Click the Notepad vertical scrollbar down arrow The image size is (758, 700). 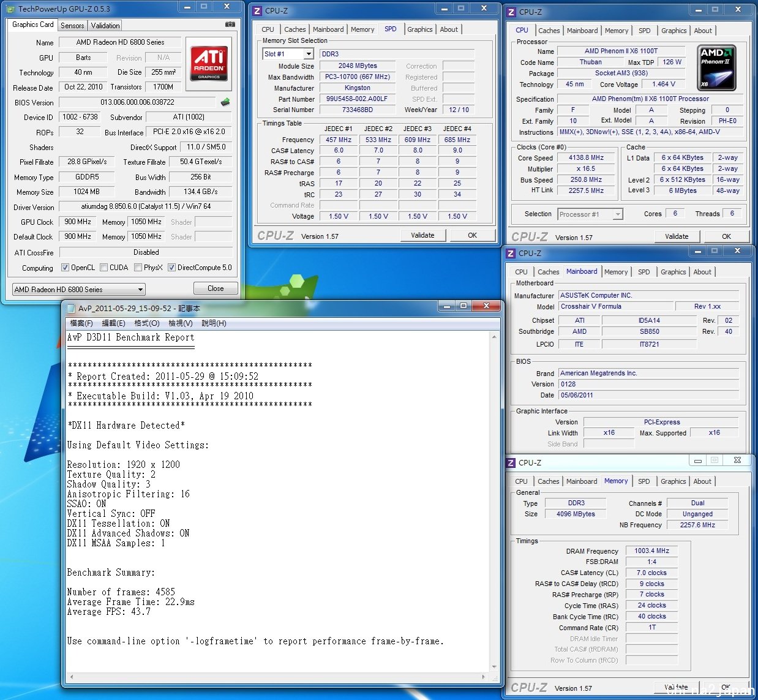(x=494, y=667)
